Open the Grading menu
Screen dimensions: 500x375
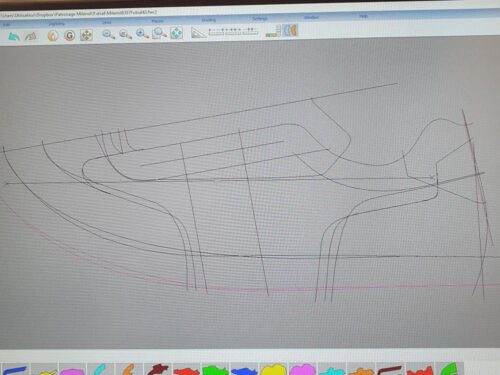click(x=209, y=20)
